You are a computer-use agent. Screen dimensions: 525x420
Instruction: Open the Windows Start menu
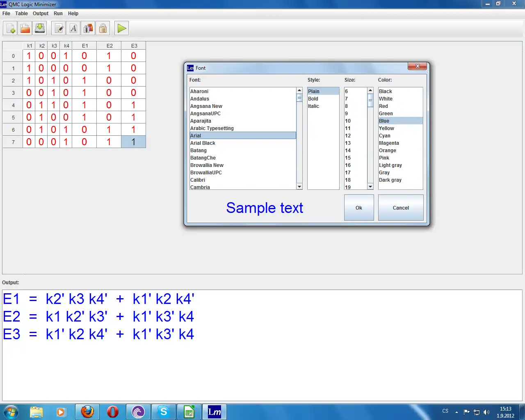[x=11, y=412]
